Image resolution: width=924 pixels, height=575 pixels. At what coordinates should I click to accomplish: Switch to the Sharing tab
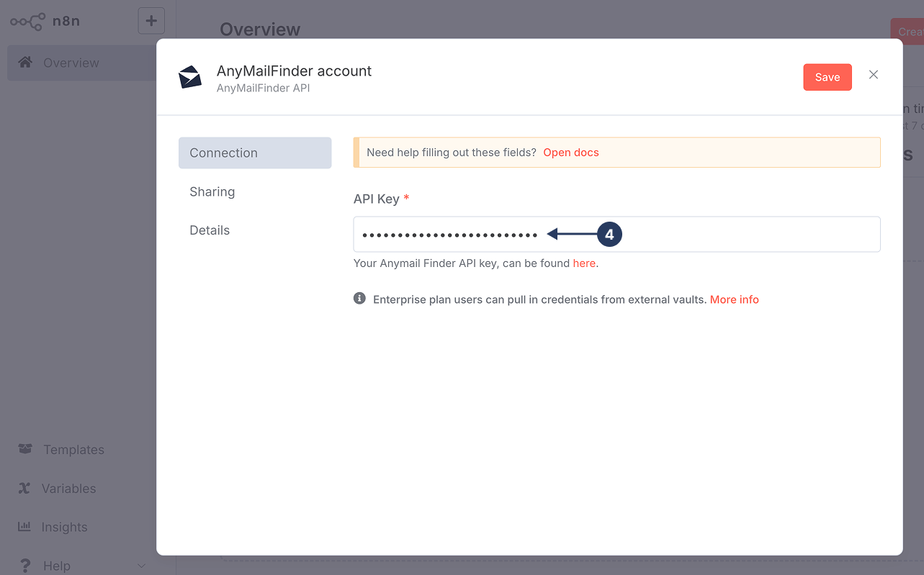point(212,191)
